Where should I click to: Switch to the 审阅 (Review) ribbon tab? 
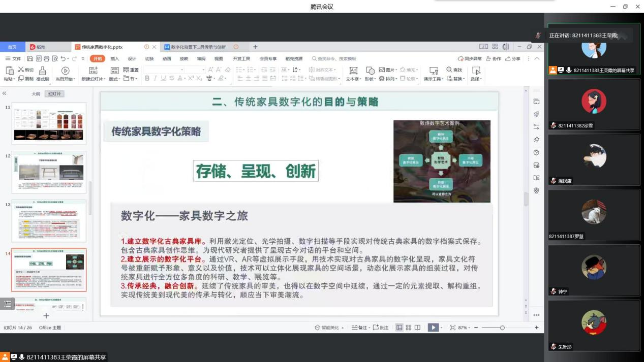pos(201,59)
